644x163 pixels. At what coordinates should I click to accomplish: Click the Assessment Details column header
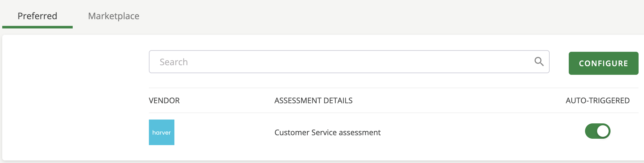point(313,101)
